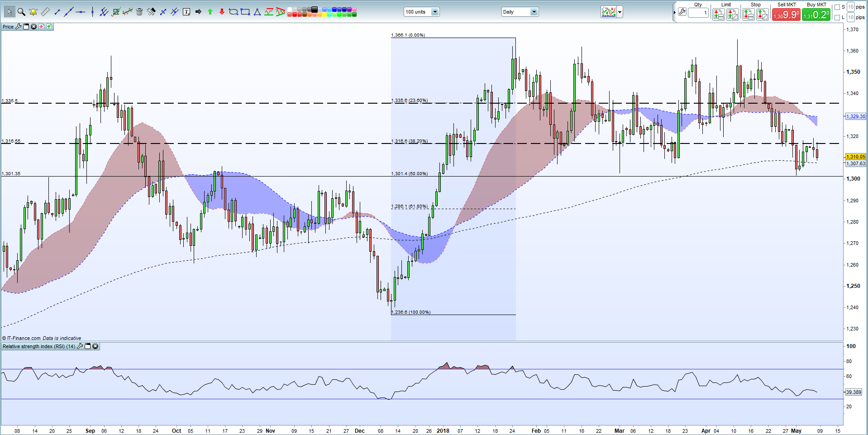
Task: Select the text annotation tool
Action: pyautogui.click(x=186, y=12)
